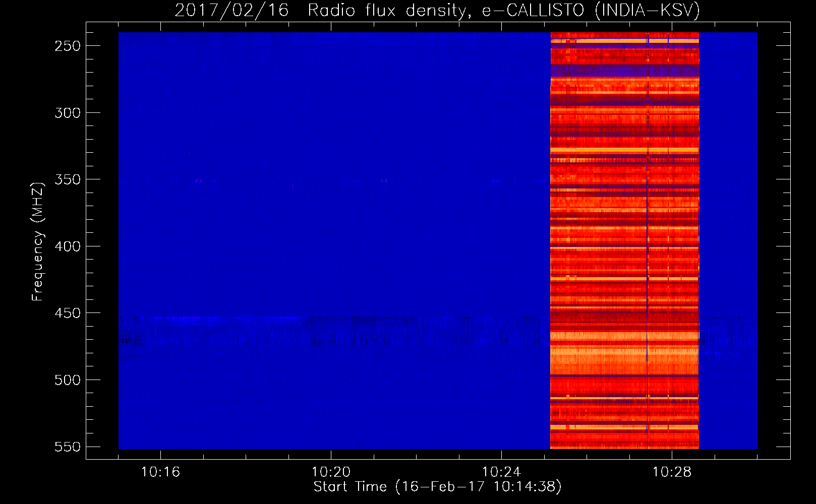Click the 10:16 time tick label
This screenshot has height=504, width=816.
[160, 472]
